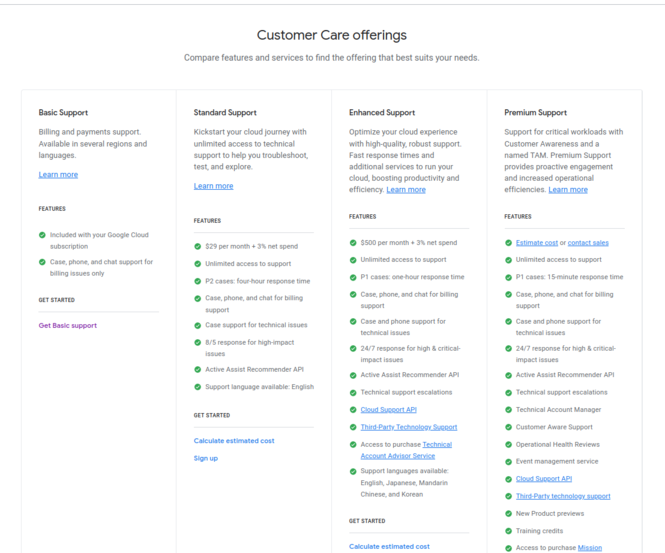Open Cloud Support API link under Enhanced
665x553 pixels.
pyautogui.click(x=388, y=410)
